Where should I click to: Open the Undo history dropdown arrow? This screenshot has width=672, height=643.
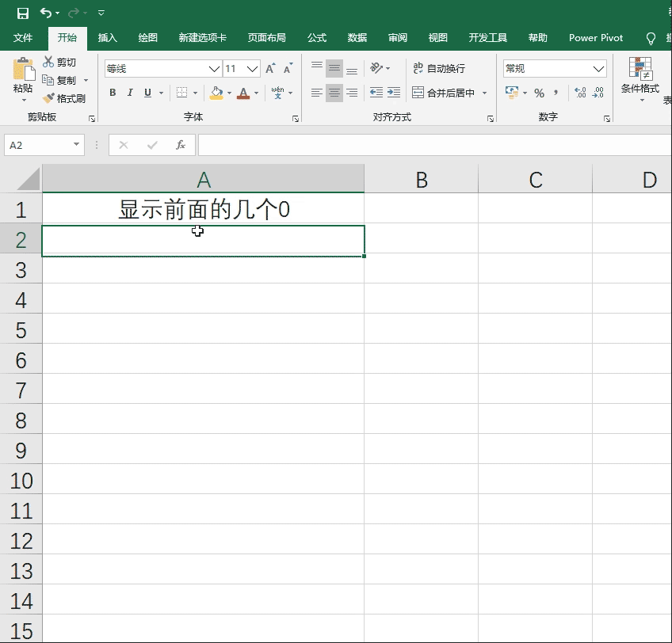point(58,13)
